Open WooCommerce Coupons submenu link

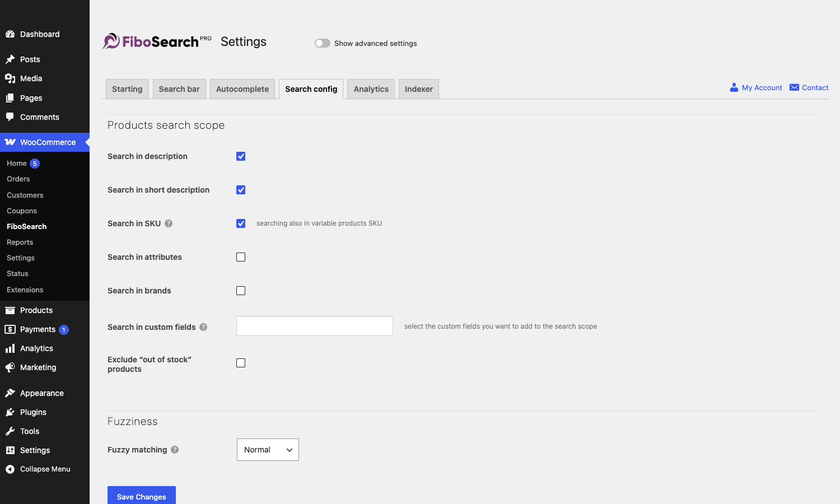[22, 211]
